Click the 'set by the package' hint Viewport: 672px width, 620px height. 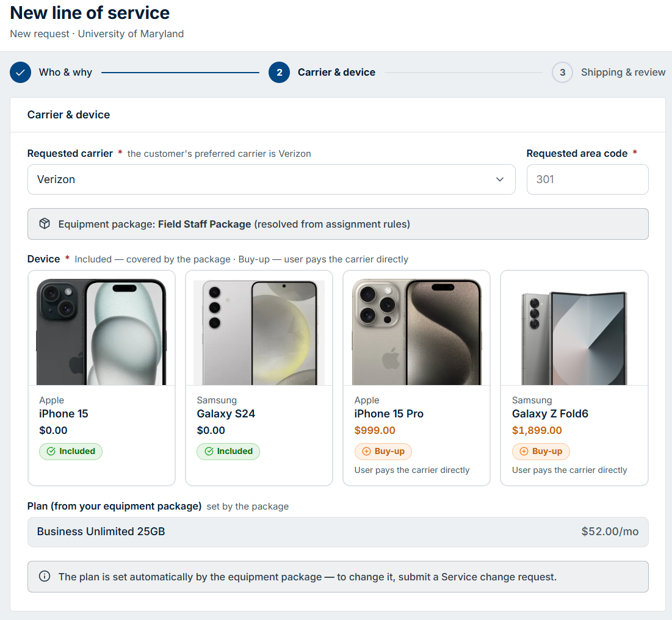coord(248,506)
